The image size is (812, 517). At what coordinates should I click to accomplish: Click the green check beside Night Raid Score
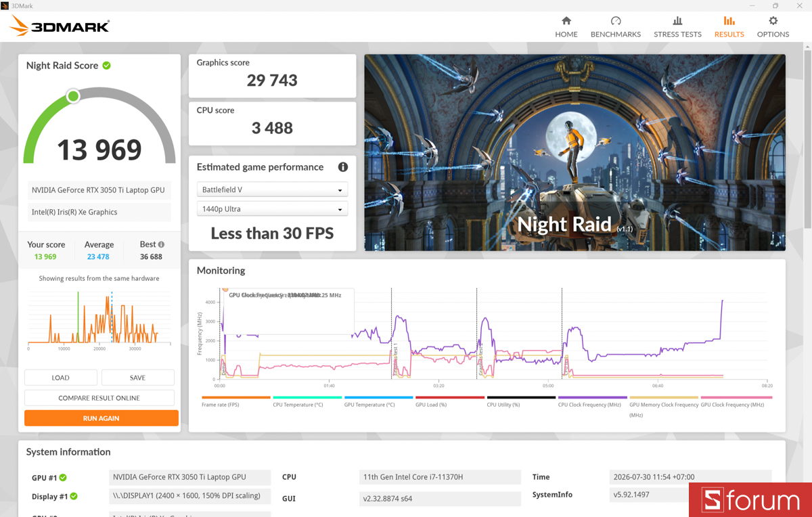pyautogui.click(x=106, y=66)
